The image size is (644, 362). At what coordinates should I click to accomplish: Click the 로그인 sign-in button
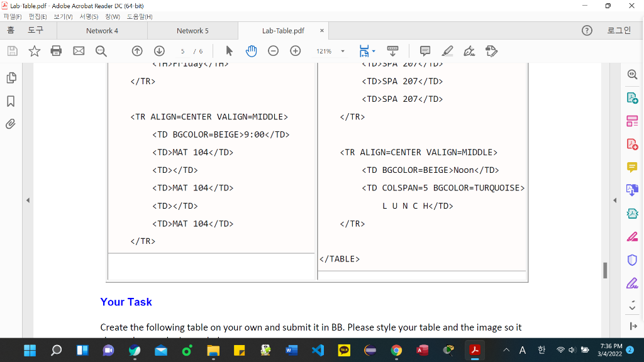(619, 30)
